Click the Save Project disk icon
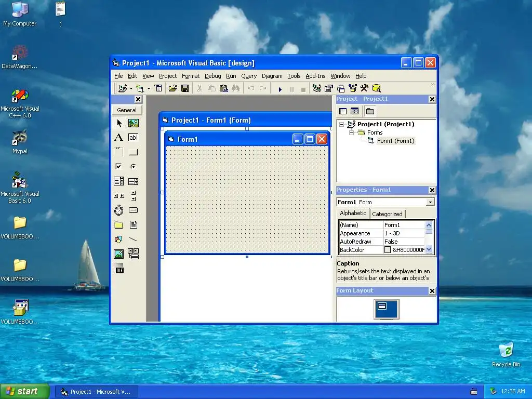The image size is (532, 399). click(185, 88)
